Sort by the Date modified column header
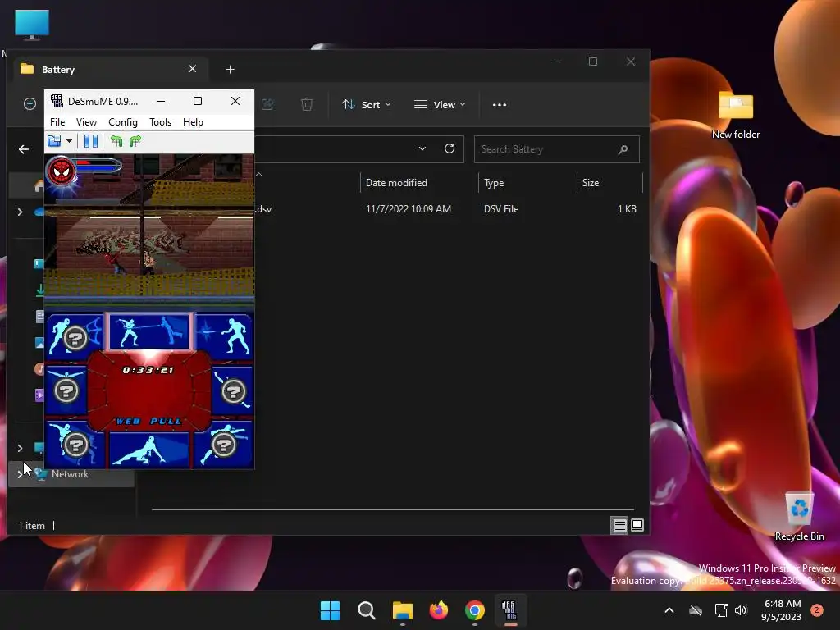Screen dimensions: 840x630 coord(396,183)
